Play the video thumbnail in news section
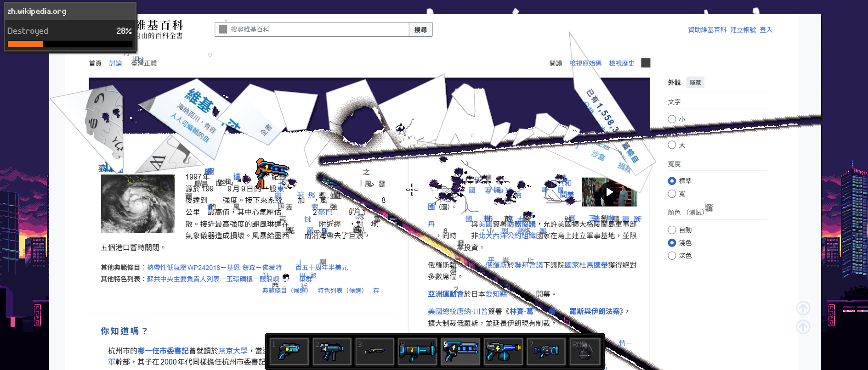The image size is (868, 370). pos(609,192)
